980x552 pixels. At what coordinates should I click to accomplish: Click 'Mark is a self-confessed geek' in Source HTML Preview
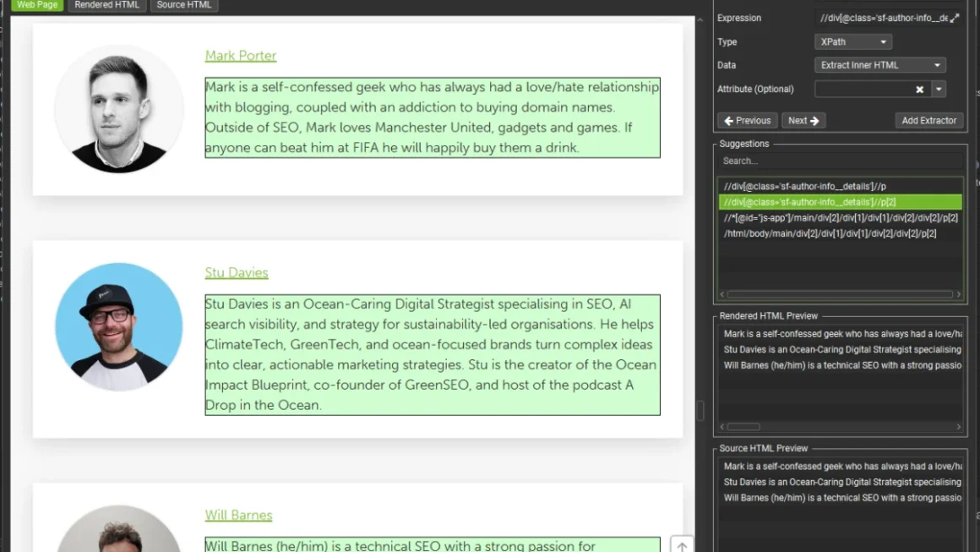(842, 467)
